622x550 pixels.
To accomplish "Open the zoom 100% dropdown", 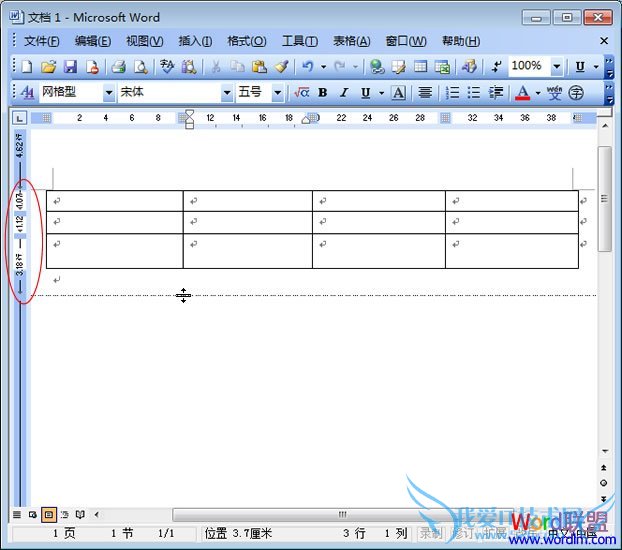I will point(557,67).
